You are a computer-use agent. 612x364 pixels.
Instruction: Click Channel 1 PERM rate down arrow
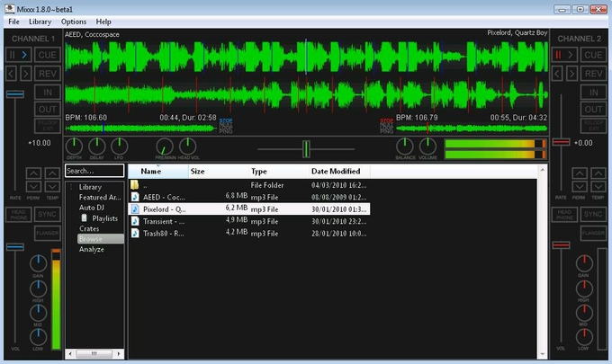point(33,187)
